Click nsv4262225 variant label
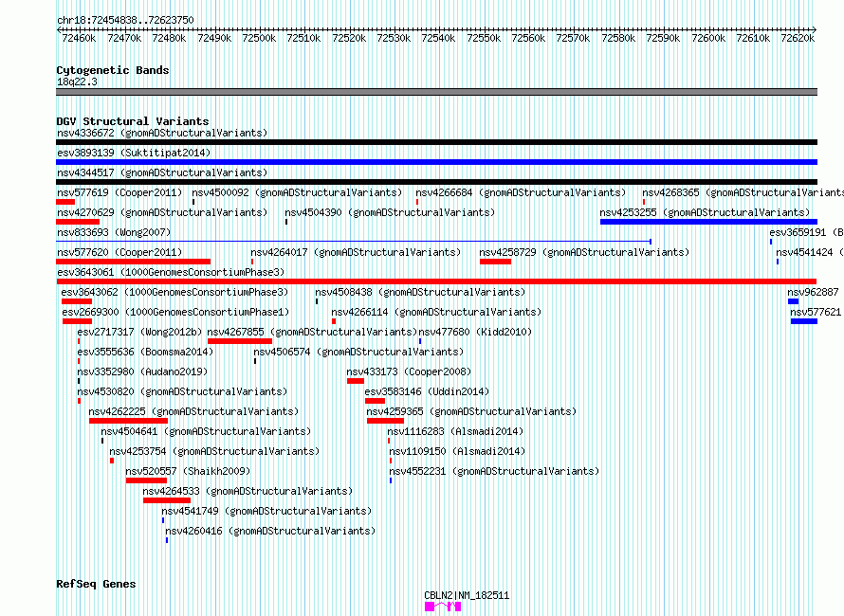The height and width of the screenshot is (616, 844). [x=193, y=411]
